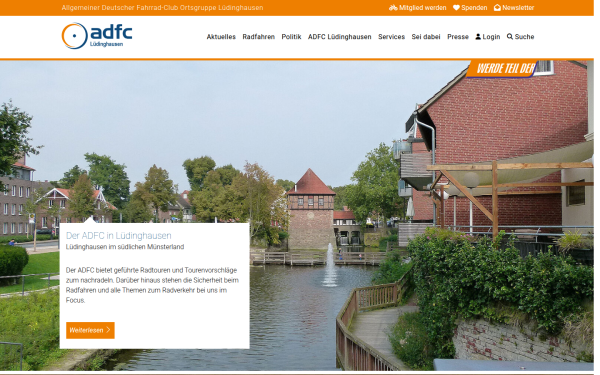Image resolution: width=600 pixels, height=375 pixels.
Task: Click the bicycle icon beside Mitglied werden
Action: (393, 8)
